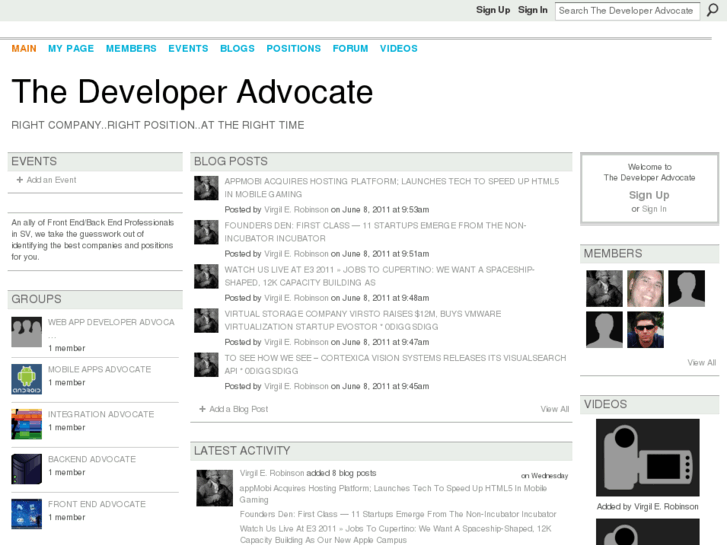Click The Developer Advocate site title

(x=192, y=92)
